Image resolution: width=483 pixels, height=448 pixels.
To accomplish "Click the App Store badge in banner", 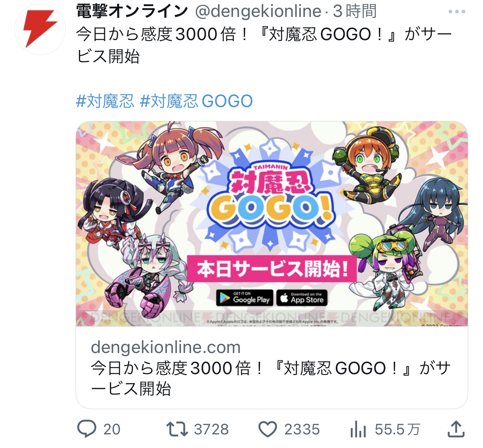I will point(302,298).
